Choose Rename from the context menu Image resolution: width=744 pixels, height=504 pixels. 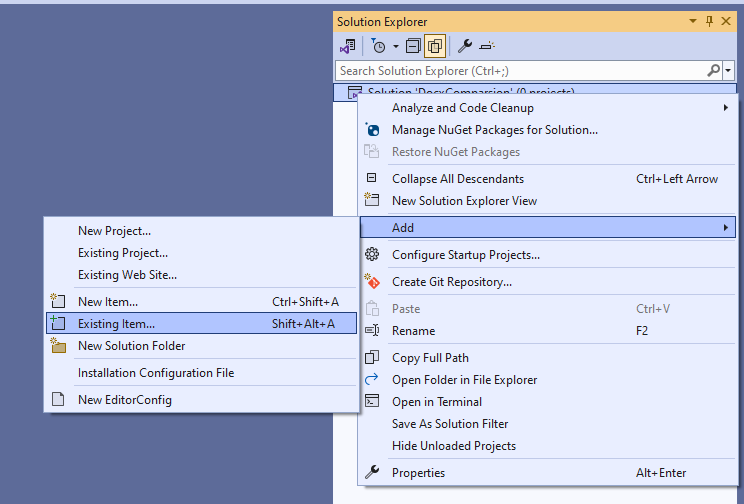(548, 331)
